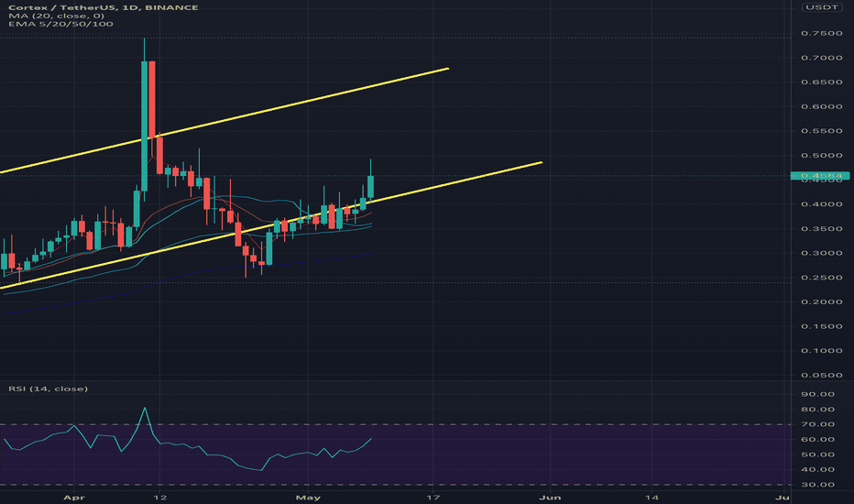Click the Jun date axis label
This screenshot has height=504, width=854.
(550, 497)
